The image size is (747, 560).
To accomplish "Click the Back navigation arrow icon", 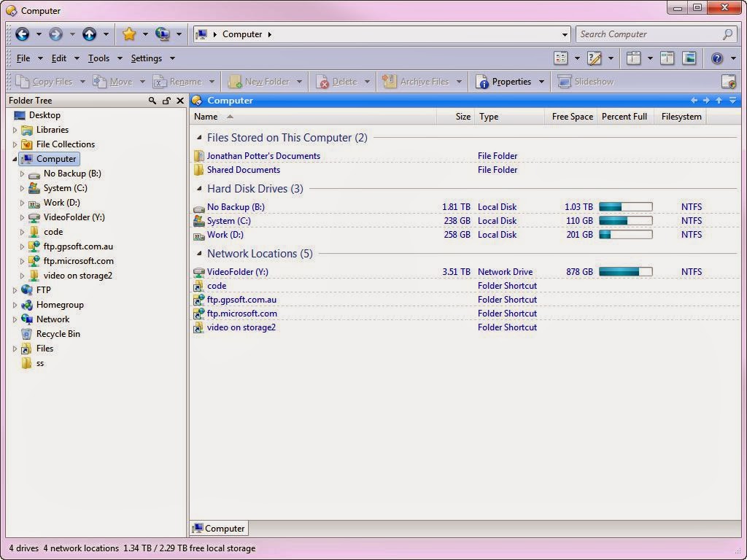I will tap(23, 34).
